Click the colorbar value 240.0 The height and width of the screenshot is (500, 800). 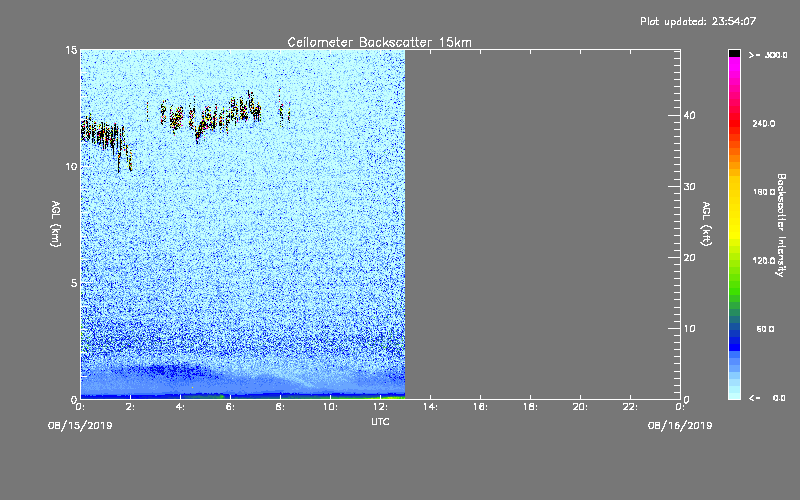[x=764, y=123]
